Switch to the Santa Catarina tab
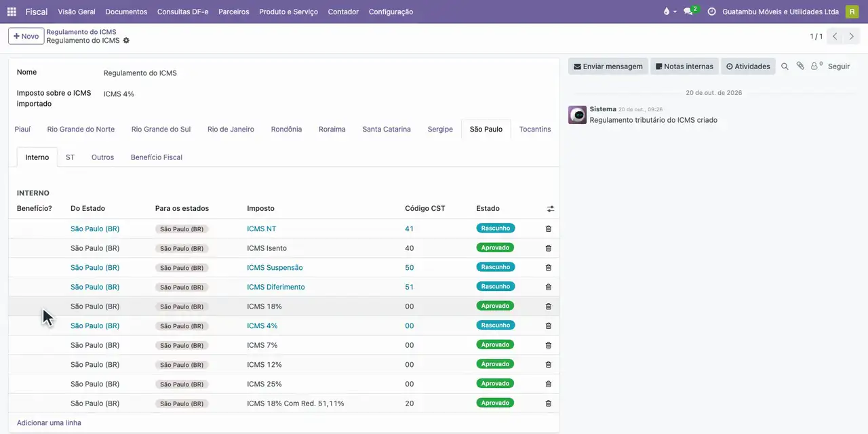 pos(387,129)
